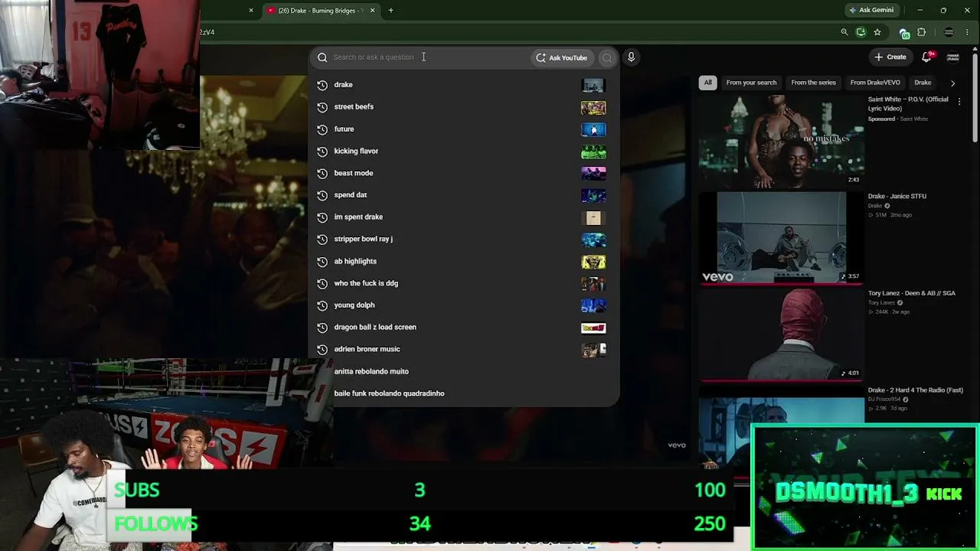Click history icon next to 'future' suggestion

322,129
